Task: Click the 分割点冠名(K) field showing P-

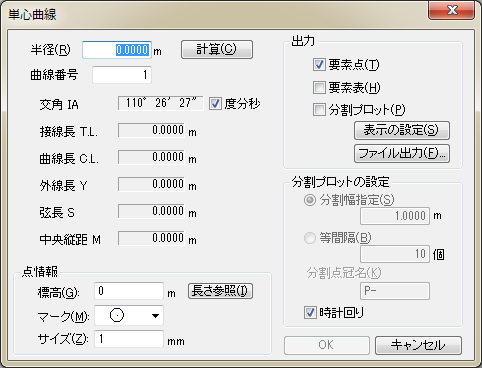Action: [x=395, y=291]
